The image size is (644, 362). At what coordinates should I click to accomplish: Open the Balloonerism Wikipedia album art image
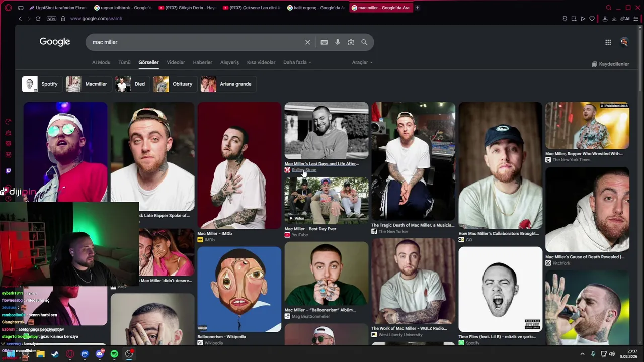pos(239,290)
